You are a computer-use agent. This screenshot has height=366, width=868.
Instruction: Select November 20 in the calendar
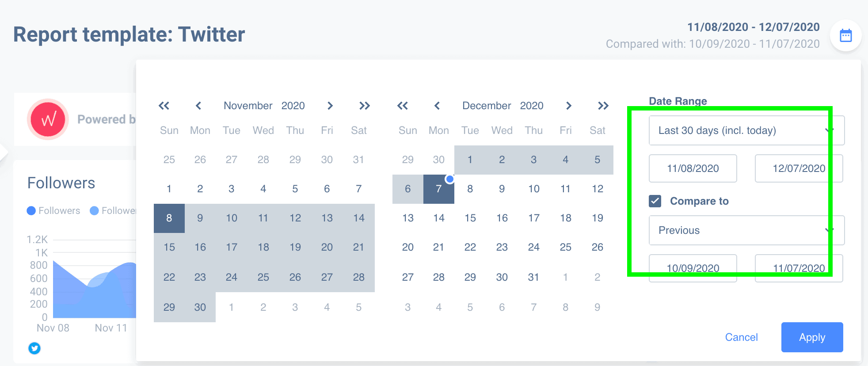tap(327, 247)
